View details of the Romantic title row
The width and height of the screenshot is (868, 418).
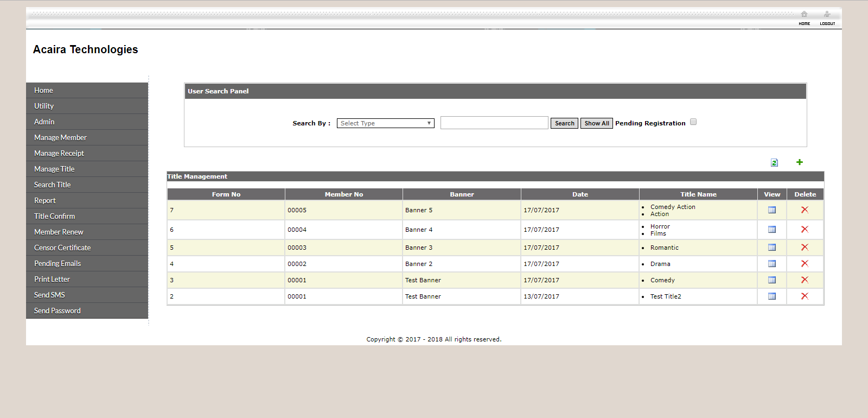pyautogui.click(x=771, y=248)
